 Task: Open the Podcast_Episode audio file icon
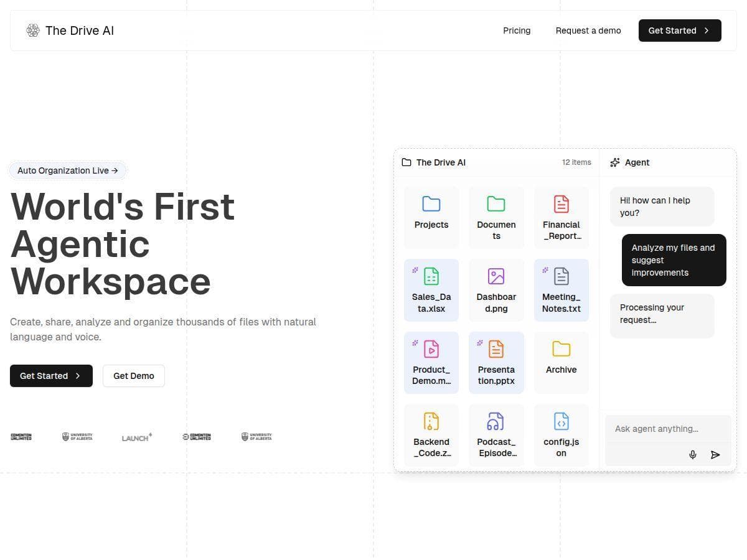[496, 421]
